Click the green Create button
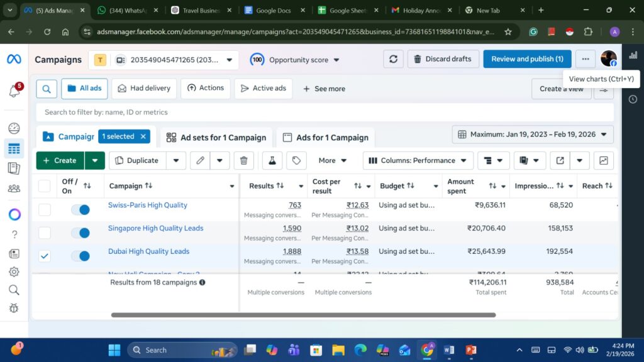Viewport: 644px width, 362px height. [x=60, y=160]
